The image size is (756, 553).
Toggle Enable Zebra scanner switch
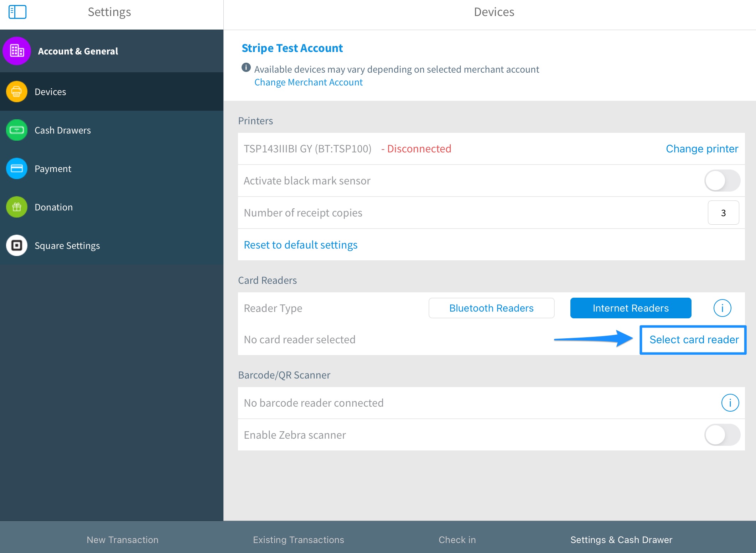click(722, 435)
